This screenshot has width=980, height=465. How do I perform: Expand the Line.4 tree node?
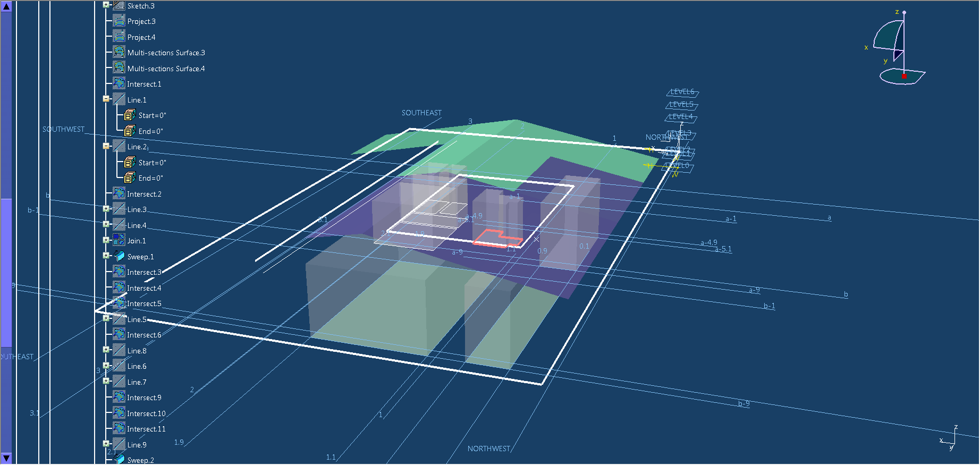106,224
